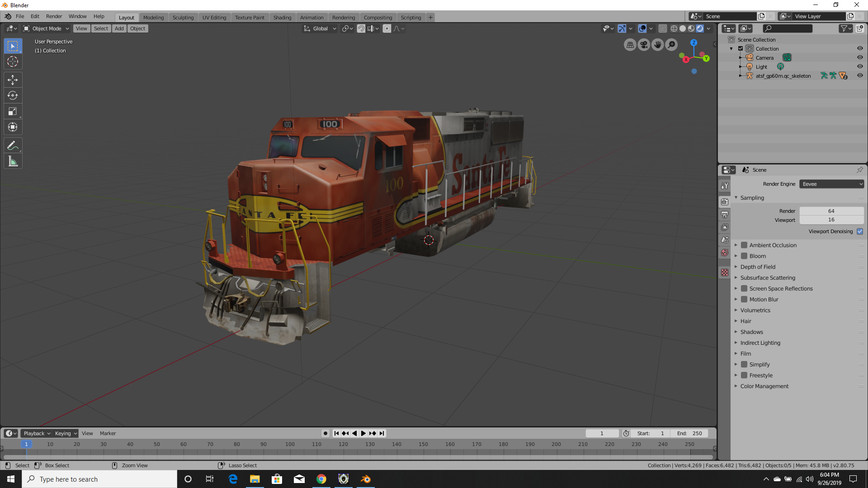
Task: Open the World properties tab
Action: (725, 253)
